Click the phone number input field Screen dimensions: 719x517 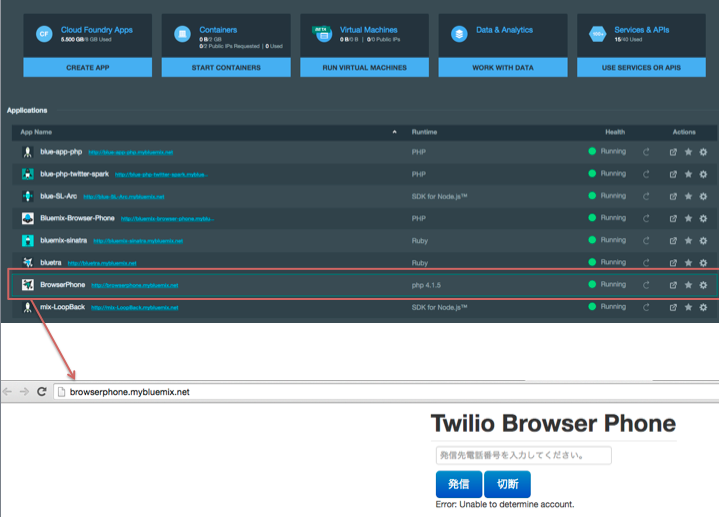coord(523,456)
